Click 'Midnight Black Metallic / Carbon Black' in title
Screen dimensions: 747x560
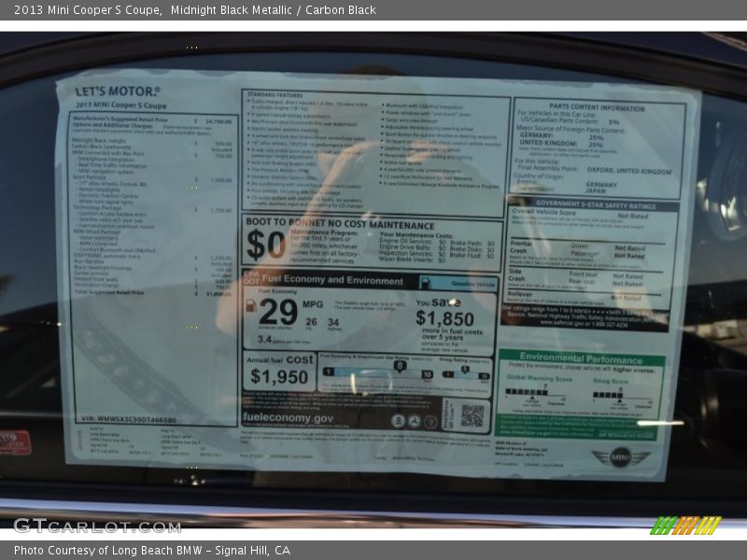tap(273, 10)
